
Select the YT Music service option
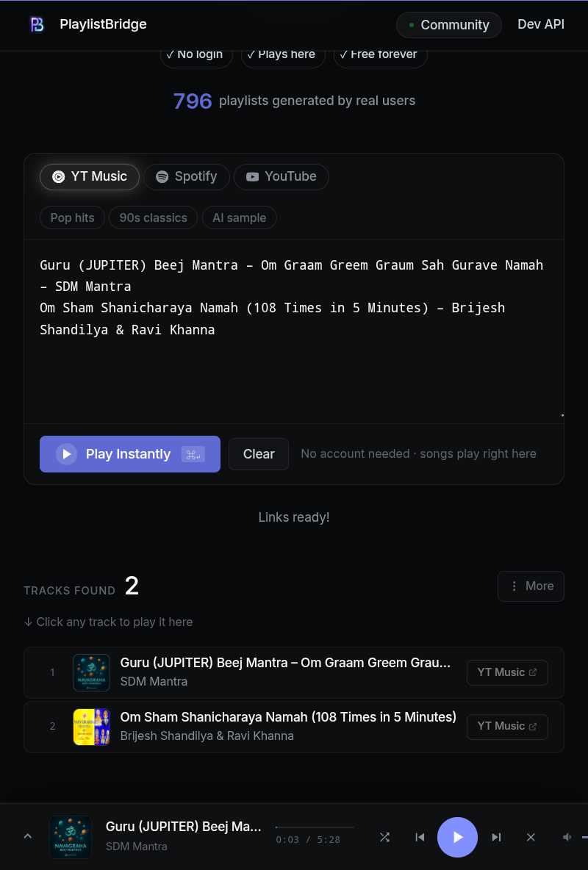pyautogui.click(x=89, y=176)
